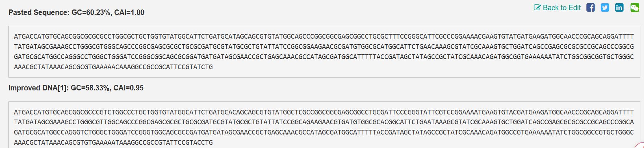Click the second line of the Pasted Sequence box
Image resolution: width=644 pixels, height=148 pixels.
[x=324, y=47]
